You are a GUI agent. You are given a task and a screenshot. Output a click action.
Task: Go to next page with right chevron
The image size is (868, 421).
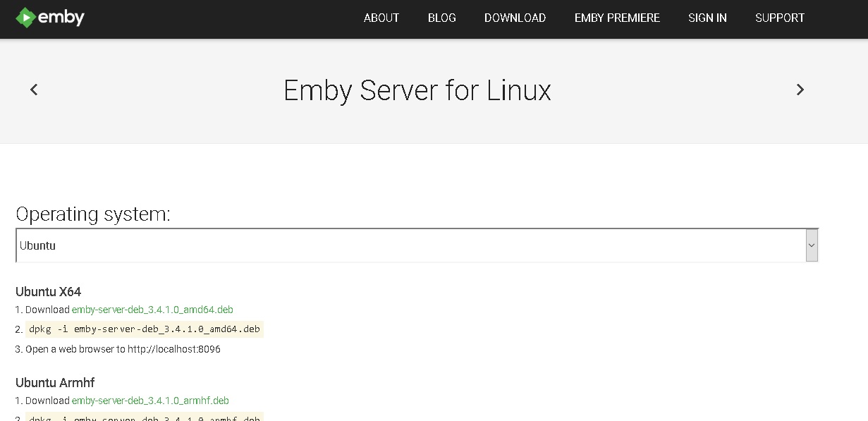(800, 90)
